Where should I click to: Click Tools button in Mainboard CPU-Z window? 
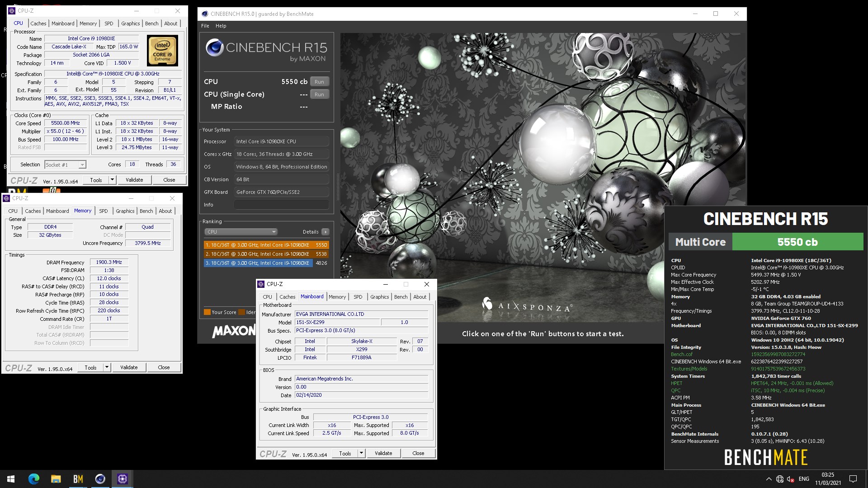tap(345, 453)
